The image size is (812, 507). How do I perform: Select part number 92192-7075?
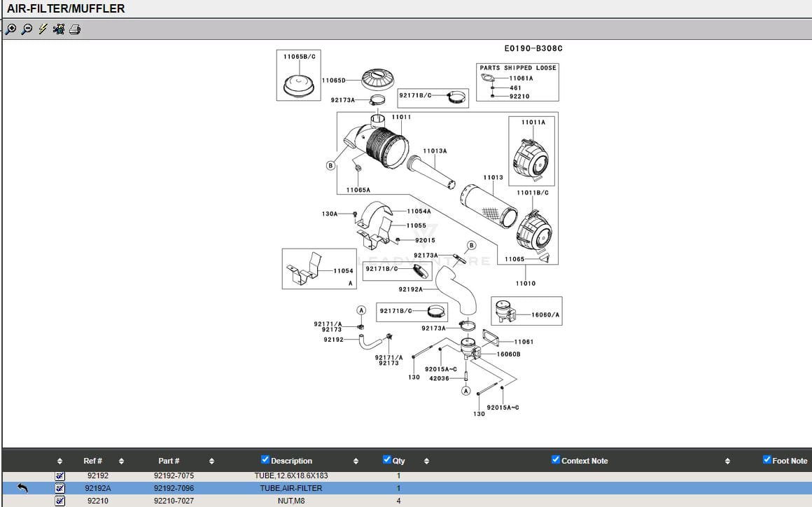click(174, 476)
